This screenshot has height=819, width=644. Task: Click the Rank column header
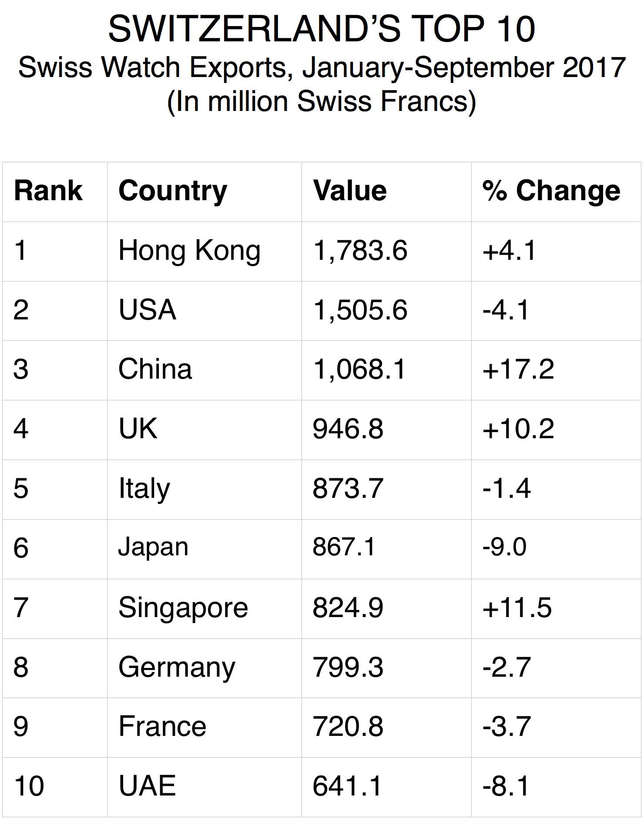[x=48, y=191]
